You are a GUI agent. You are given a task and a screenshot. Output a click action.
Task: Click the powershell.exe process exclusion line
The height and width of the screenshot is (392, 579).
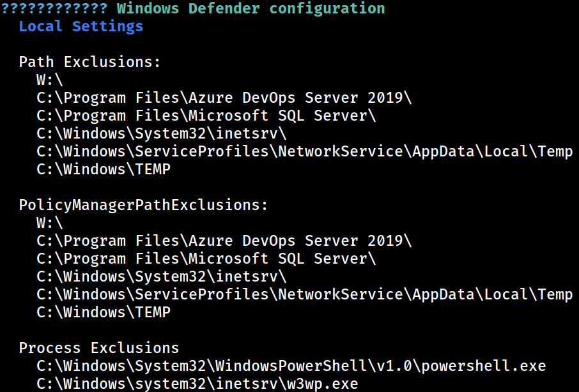click(291, 366)
